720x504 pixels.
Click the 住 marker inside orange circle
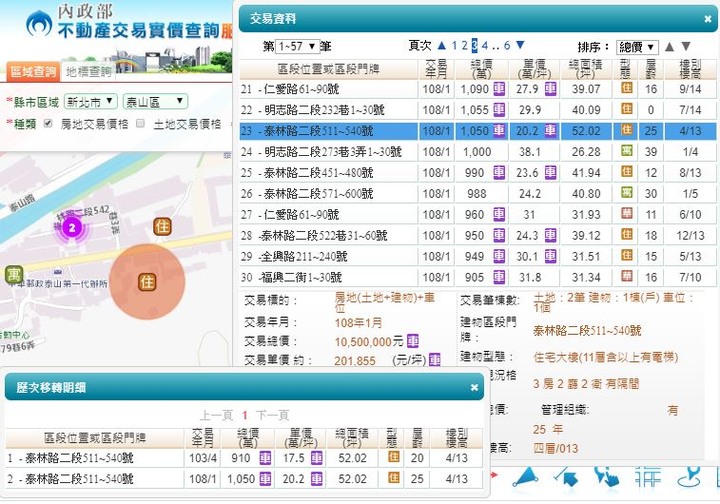click(147, 281)
